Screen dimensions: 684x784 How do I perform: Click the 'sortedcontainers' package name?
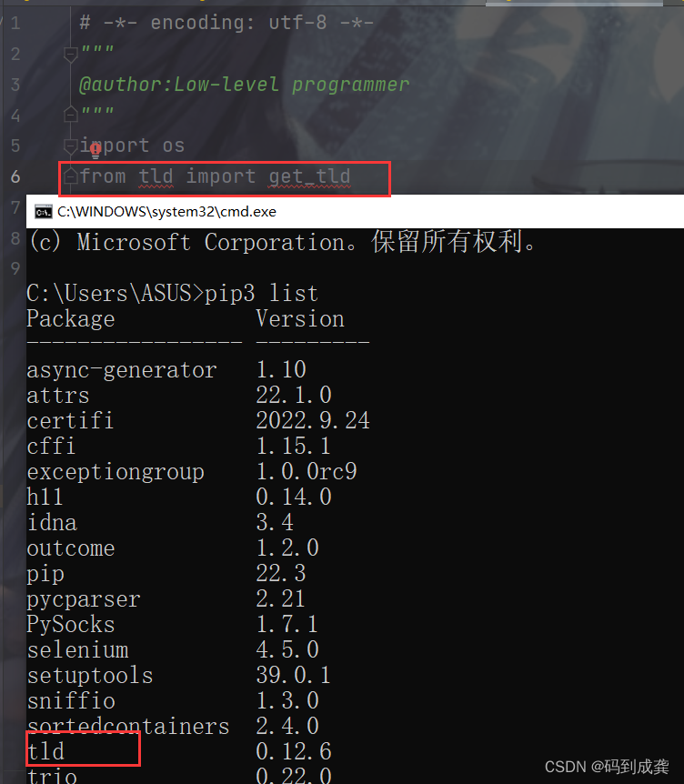[x=128, y=727]
